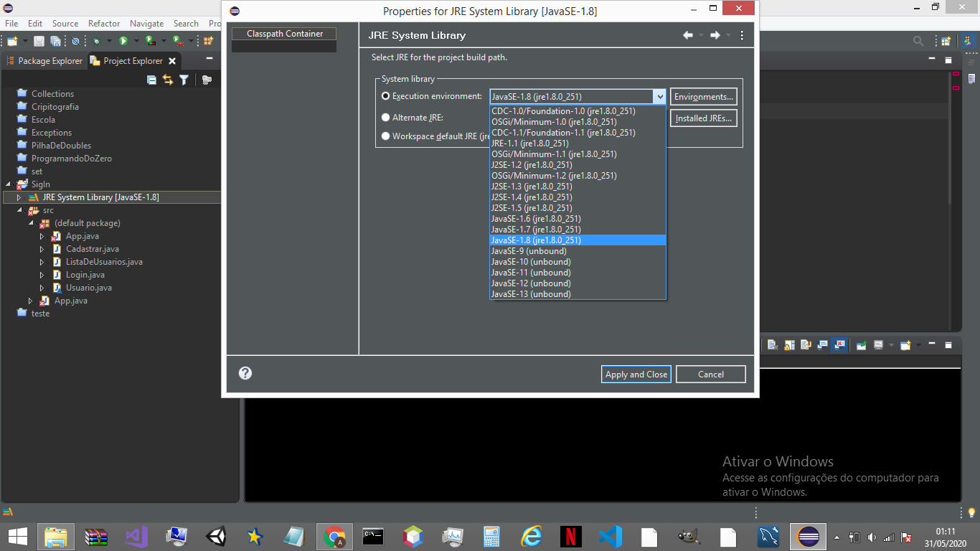The image size is (980, 551).
Task: Click the three-dot menu in dialog header
Action: coord(742,35)
